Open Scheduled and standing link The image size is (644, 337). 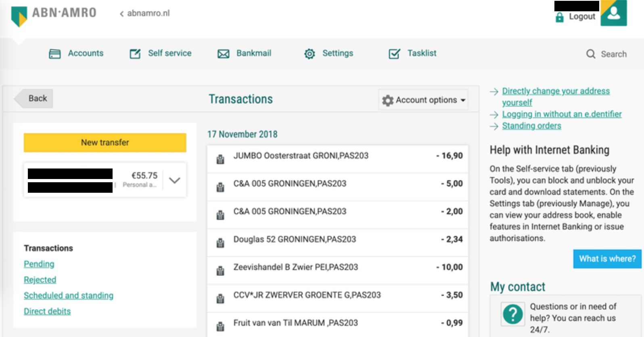(69, 295)
